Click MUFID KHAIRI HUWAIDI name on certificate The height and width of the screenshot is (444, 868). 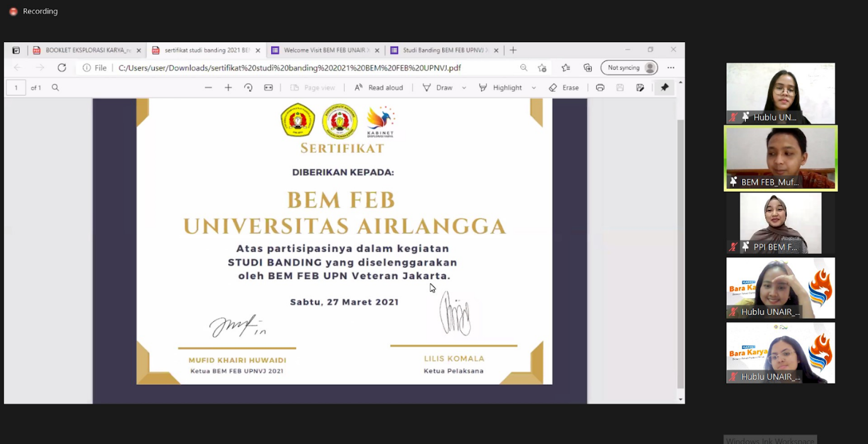pos(237,360)
